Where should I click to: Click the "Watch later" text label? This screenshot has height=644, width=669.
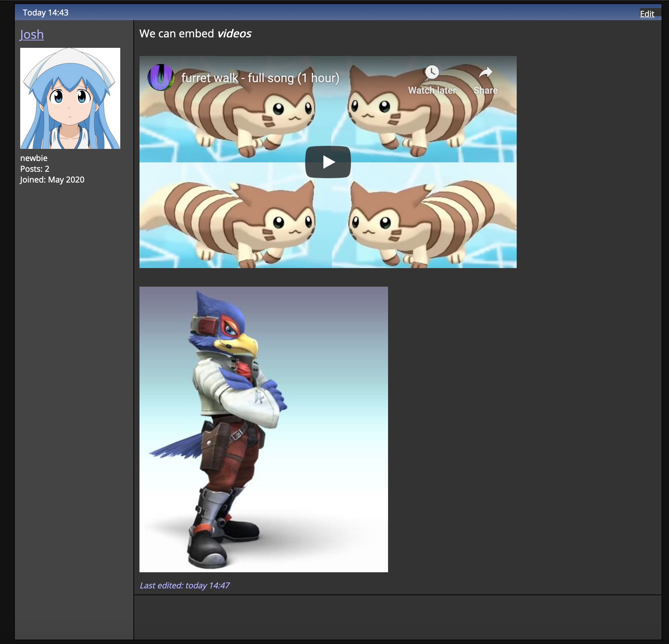point(432,90)
